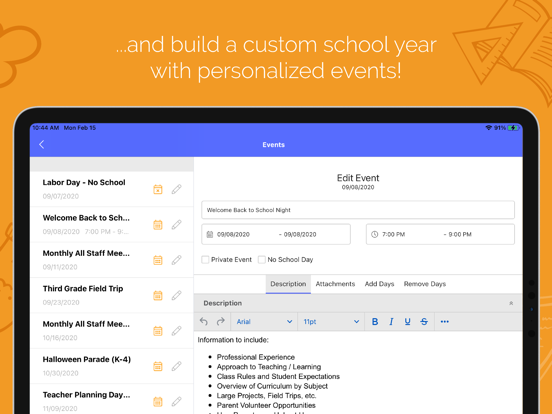Switch to the Attachments tab
The image size is (552, 414).
coord(335,284)
